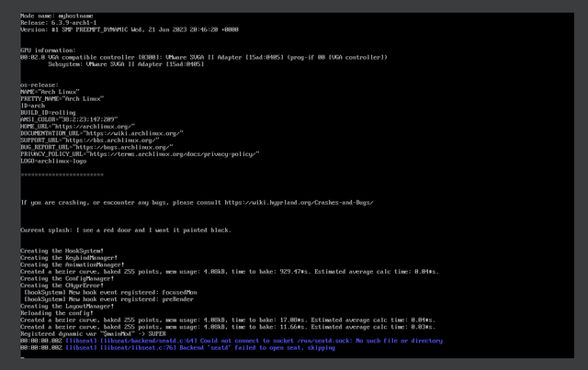The width and height of the screenshot is (588, 370).
Task: Click the bezier curve line with 929.47
Action: (230, 272)
